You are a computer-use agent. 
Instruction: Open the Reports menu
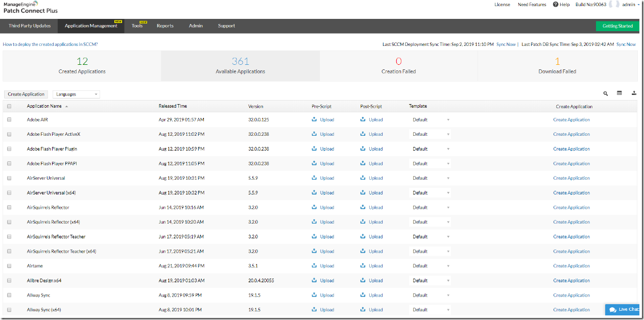click(164, 26)
